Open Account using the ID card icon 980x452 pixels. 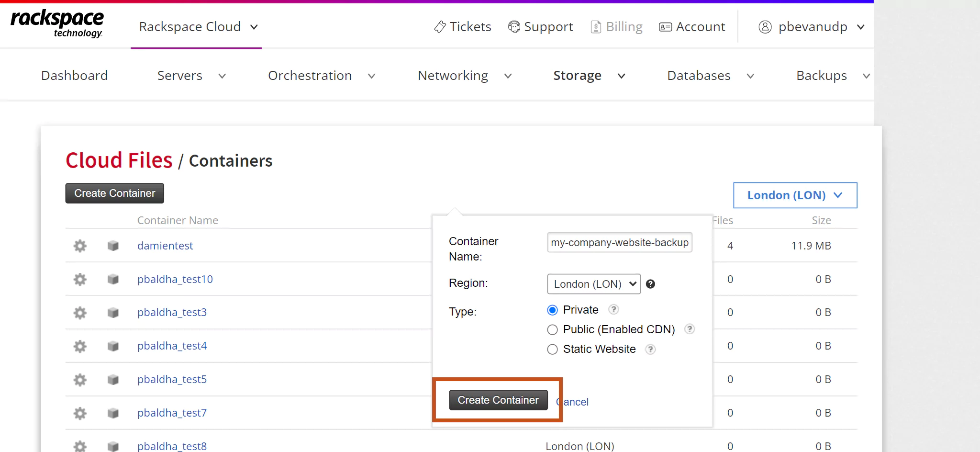click(x=664, y=27)
